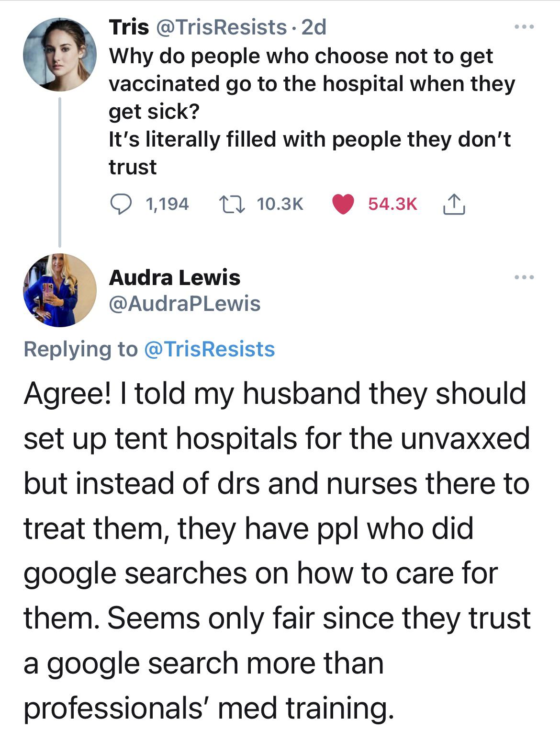560x732 pixels.
Task: Click the 2d timestamp on Tris's tweet
Action: tap(314, 27)
